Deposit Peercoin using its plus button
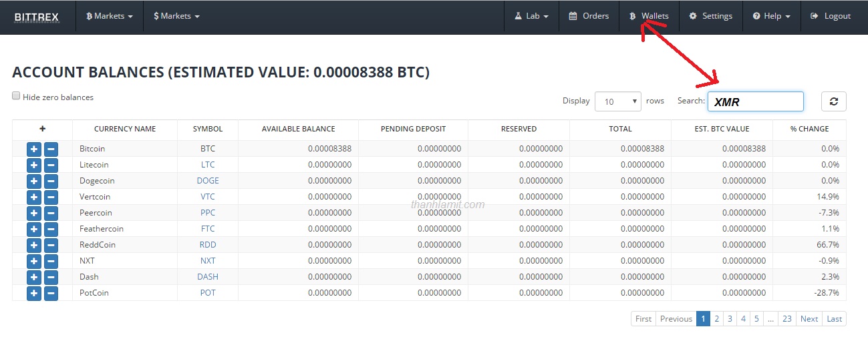This screenshot has height=353, width=868. tap(34, 213)
